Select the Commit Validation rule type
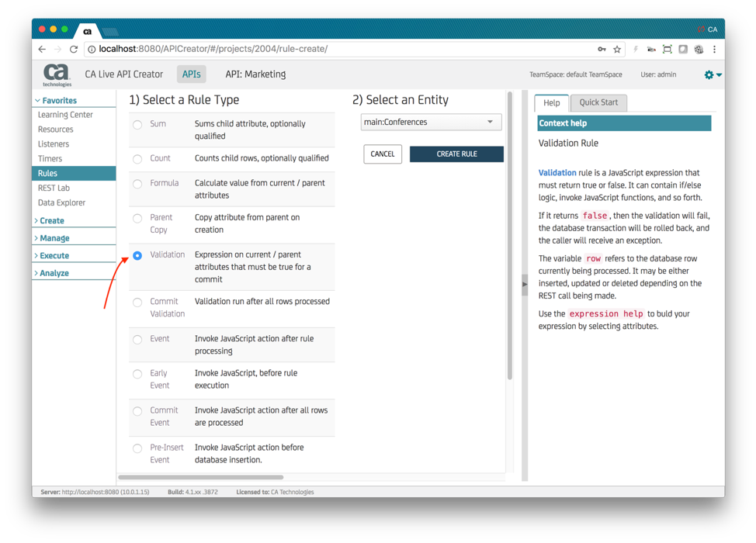 click(137, 302)
